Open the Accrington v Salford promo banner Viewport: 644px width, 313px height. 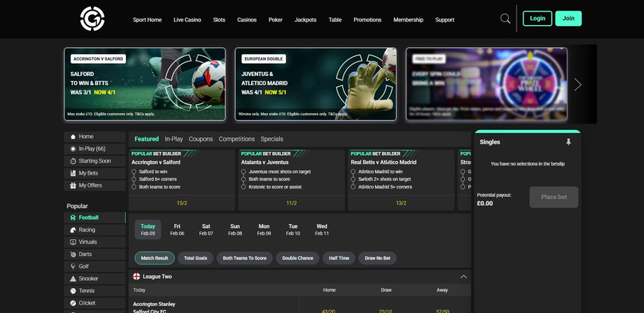(145, 84)
